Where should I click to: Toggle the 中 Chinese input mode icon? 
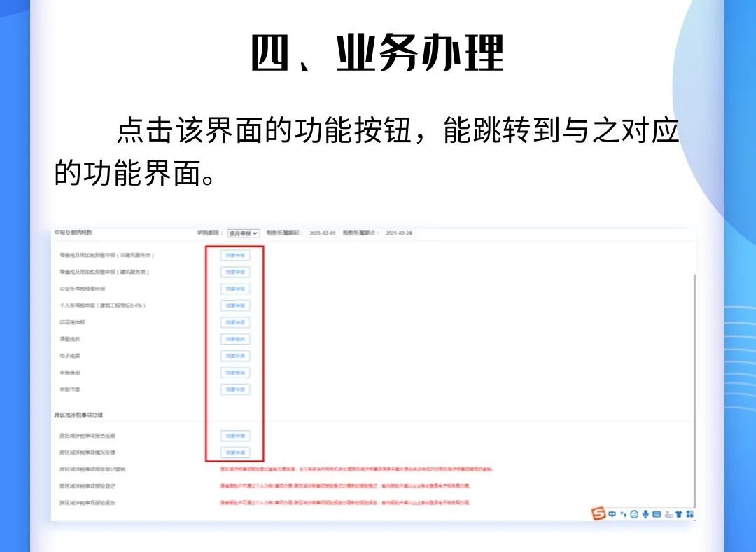click(612, 514)
